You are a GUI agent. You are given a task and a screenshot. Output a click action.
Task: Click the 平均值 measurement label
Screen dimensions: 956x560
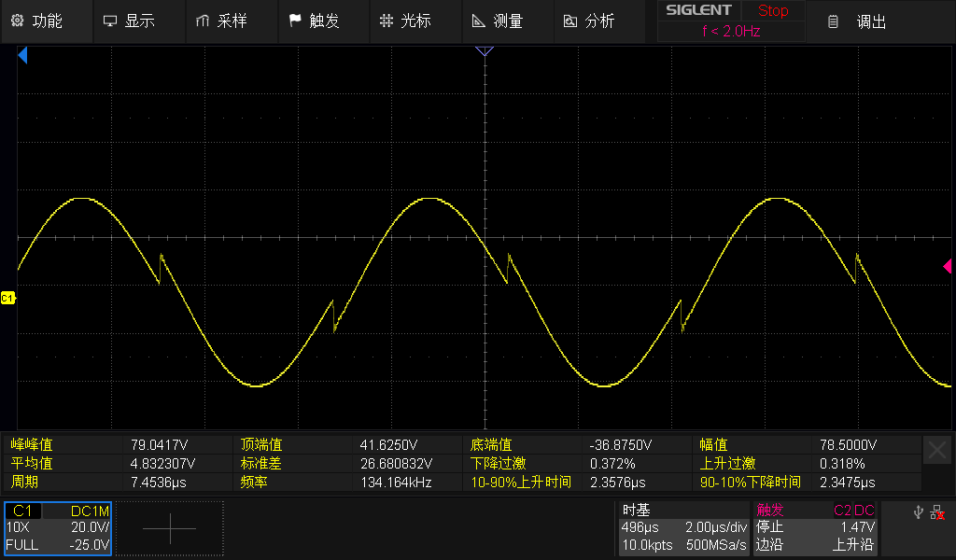coord(32,464)
